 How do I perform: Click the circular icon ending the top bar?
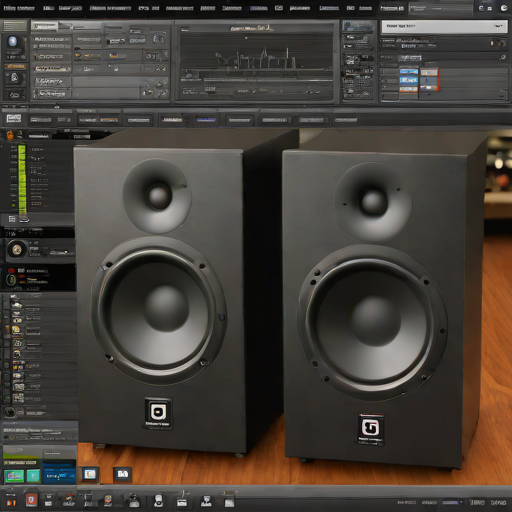[504, 8]
